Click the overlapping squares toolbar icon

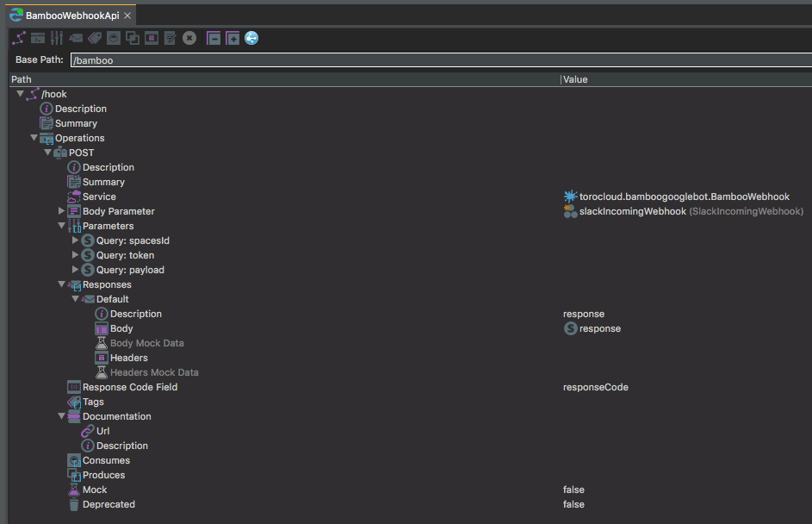pos(133,38)
